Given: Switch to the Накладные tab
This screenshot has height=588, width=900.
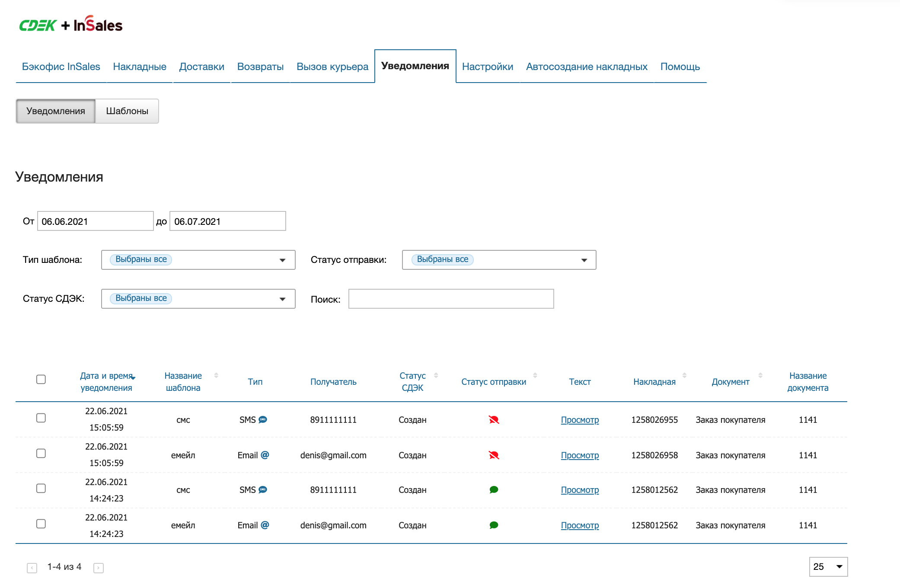Looking at the screenshot, I should tap(140, 67).
